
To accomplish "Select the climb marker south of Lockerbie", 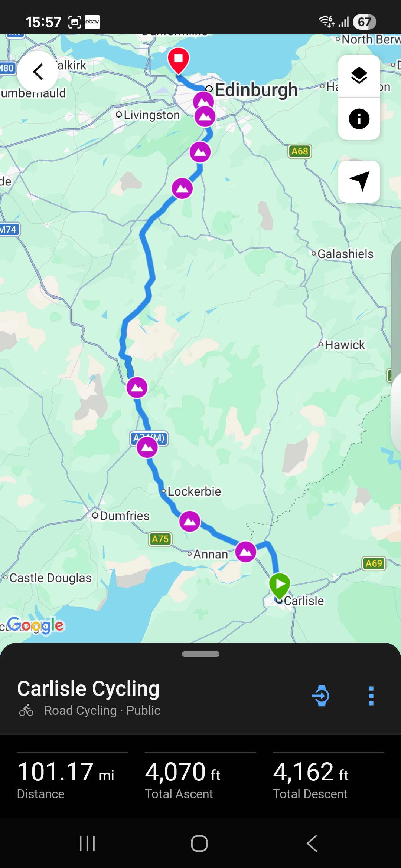I will pyautogui.click(x=190, y=521).
